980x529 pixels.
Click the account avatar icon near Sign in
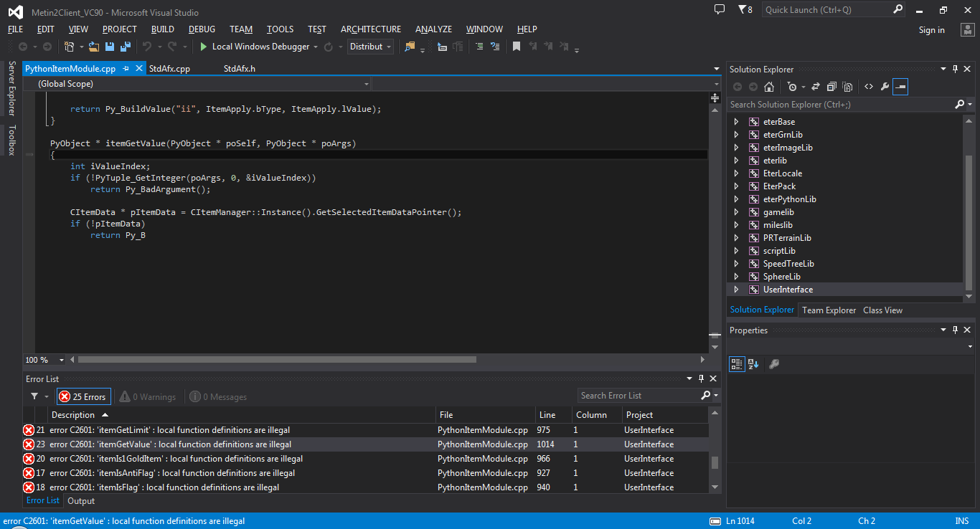pos(966,29)
